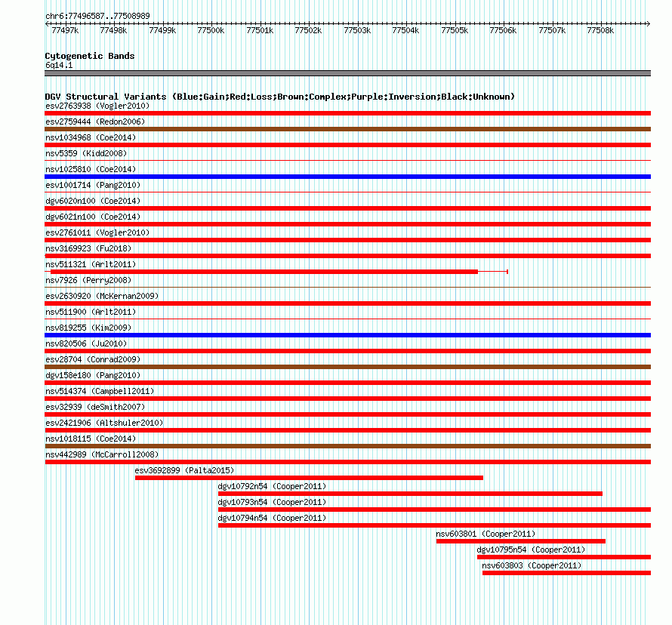
Task: Select the esv1001714 (Pang2010) label
Action: point(93,185)
